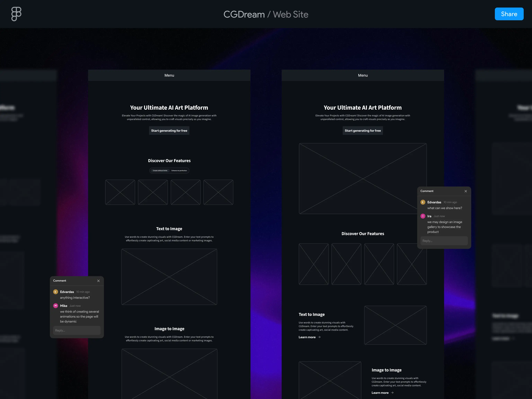The width and height of the screenshot is (532, 399).
Task: Click Discover Our Features heading in right wireframe
Action: pyautogui.click(x=363, y=234)
